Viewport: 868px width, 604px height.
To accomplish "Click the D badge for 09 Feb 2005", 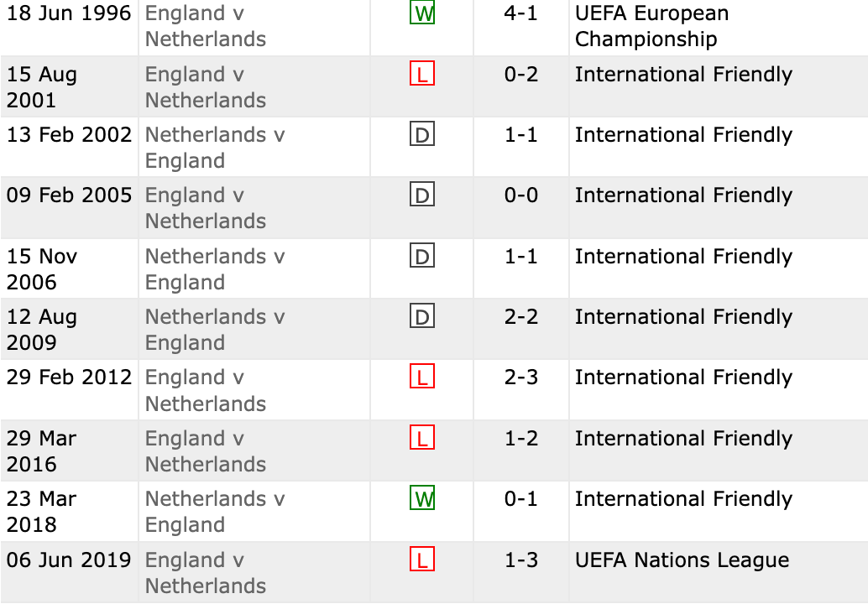I will tap(422, 195).
